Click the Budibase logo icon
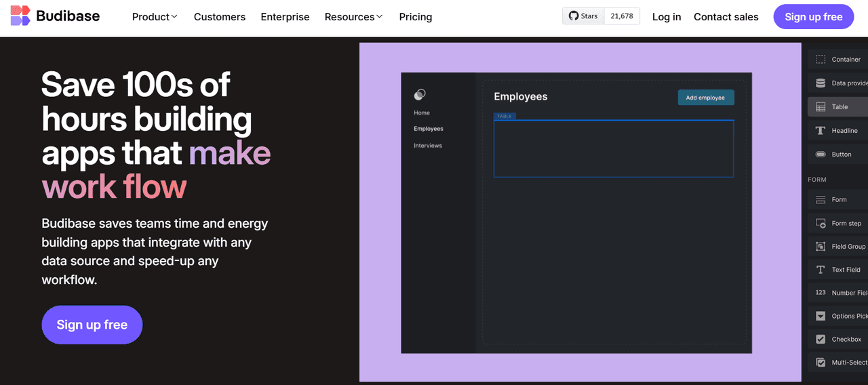 tap(20, 16)
